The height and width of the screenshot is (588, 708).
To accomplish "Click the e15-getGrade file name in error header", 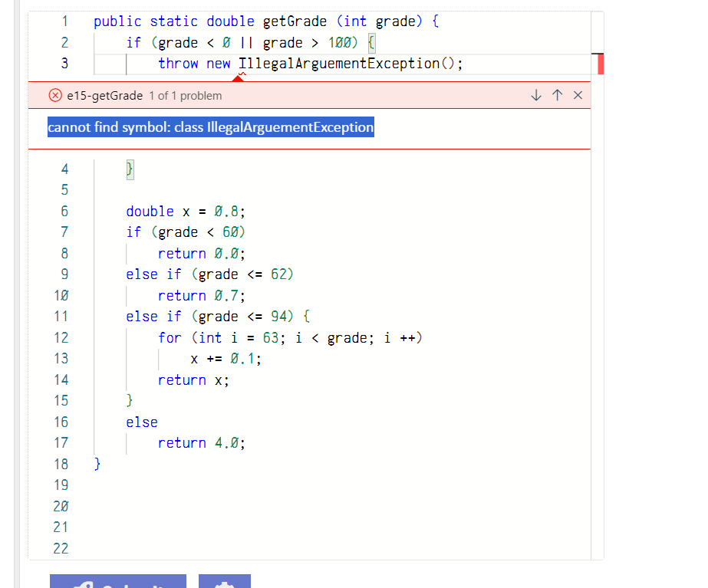I will coord(105,96).
